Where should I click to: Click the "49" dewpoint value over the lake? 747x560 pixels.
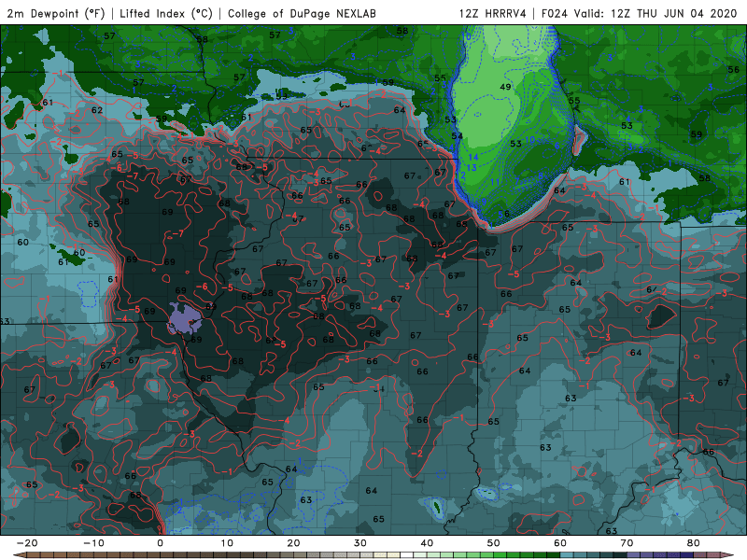click(505, 87)
